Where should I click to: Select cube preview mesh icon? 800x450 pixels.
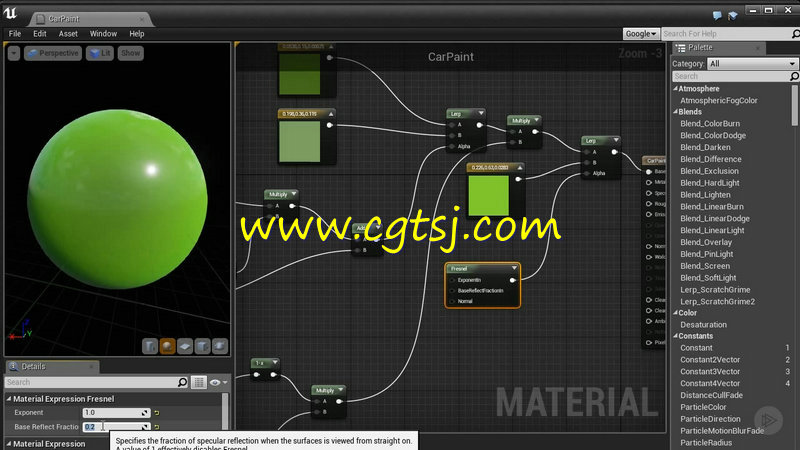click(x=202, y=346)
